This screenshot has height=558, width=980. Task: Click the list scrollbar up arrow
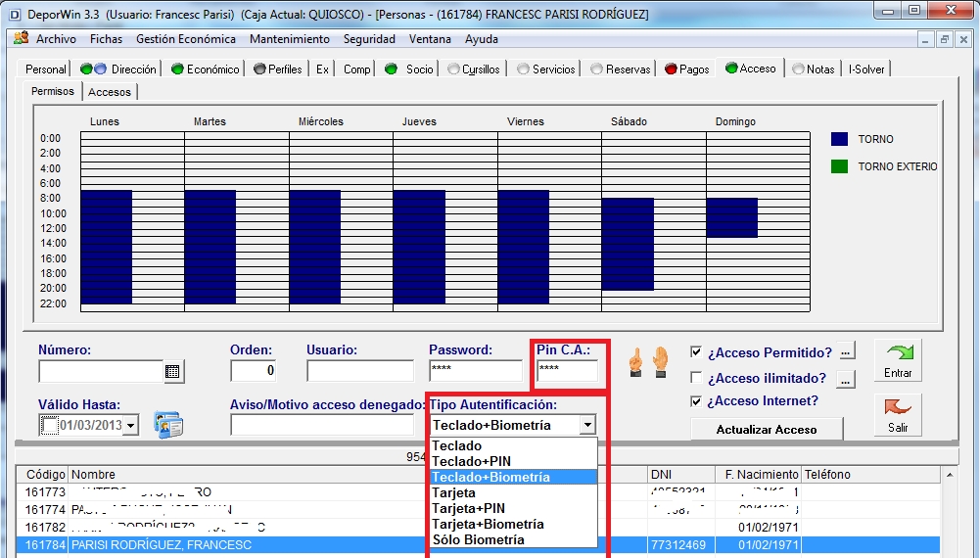(950, 475)
